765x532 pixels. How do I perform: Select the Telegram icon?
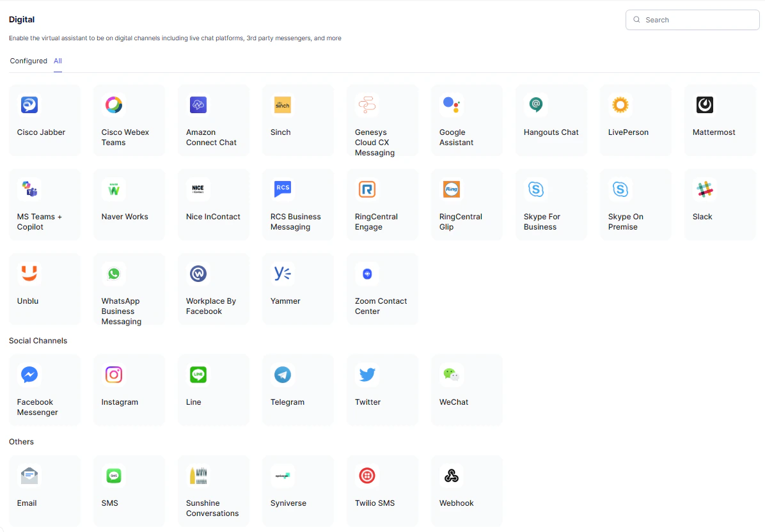(x=283, y=375)
